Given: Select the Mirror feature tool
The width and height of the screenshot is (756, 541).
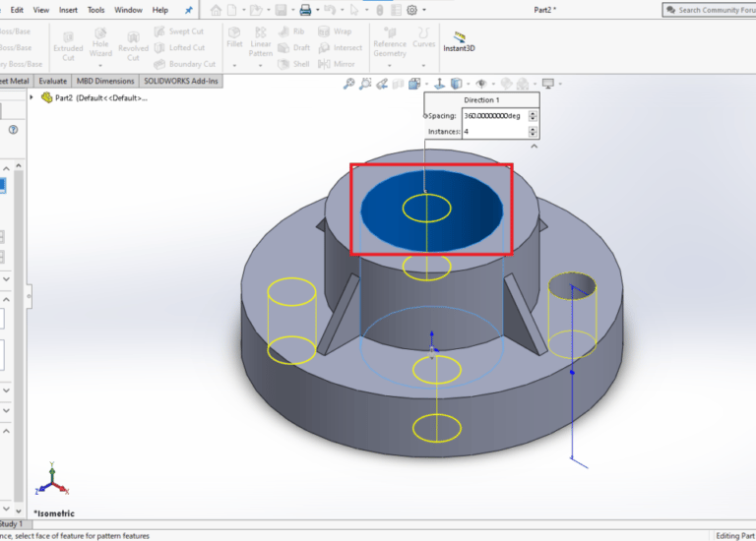Looking at the screenshot, I should tap(336, 64).
